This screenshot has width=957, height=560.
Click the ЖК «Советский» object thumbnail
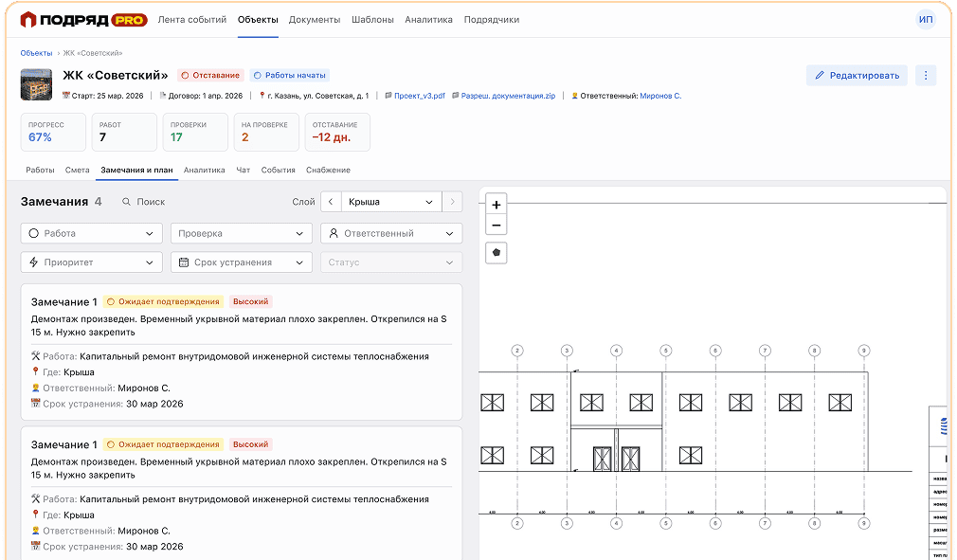pyautogui.click(x=36, y=84)
